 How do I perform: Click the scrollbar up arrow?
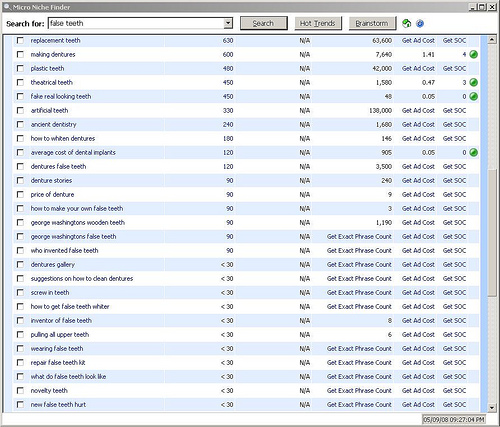(492, 40)
